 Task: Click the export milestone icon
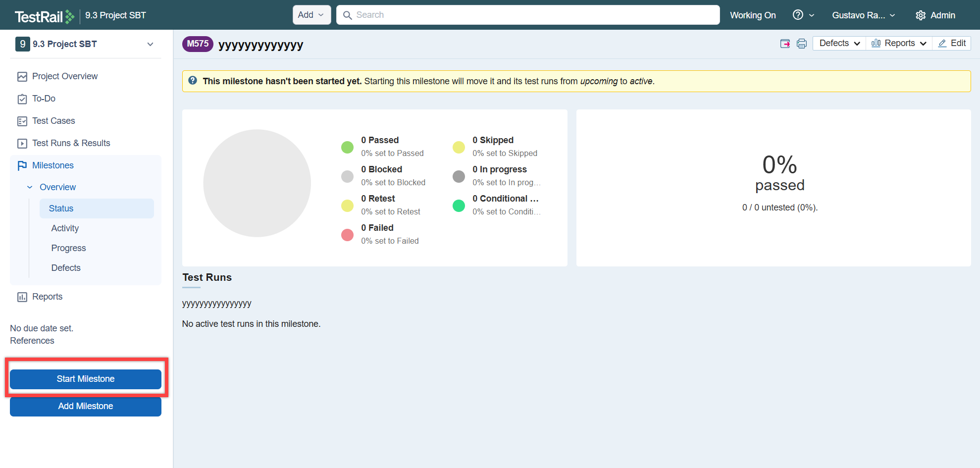pyautogui.click(x=785, y=44)
